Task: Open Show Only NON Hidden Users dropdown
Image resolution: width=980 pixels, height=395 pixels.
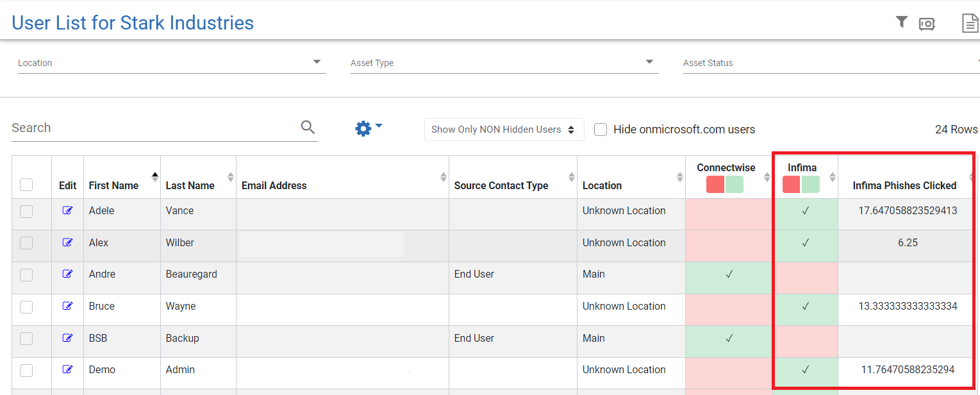Action: click(x=504, y=130)
